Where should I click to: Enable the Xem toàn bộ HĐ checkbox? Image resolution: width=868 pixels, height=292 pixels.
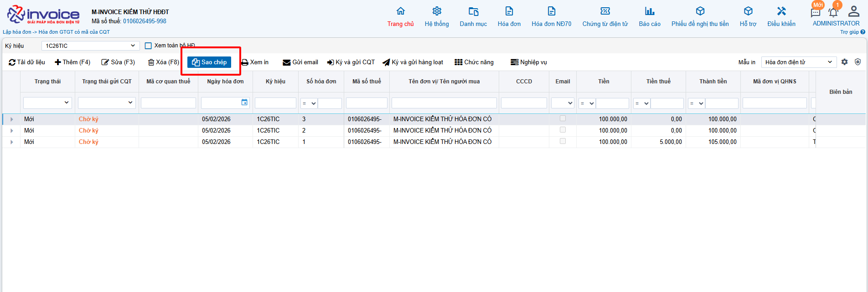coord(148,46)
